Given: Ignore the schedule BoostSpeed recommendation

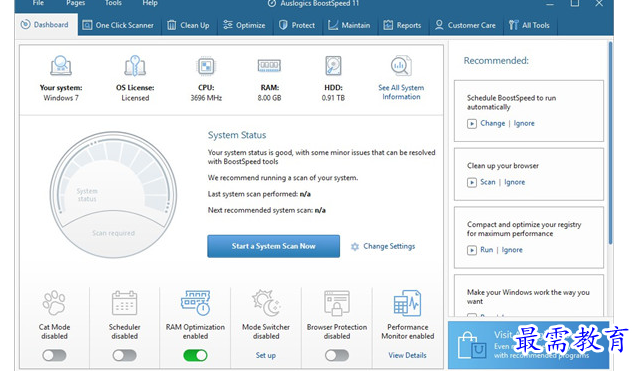Looking at the screenshot, I should pyautogui.click(x=524, y=123).
